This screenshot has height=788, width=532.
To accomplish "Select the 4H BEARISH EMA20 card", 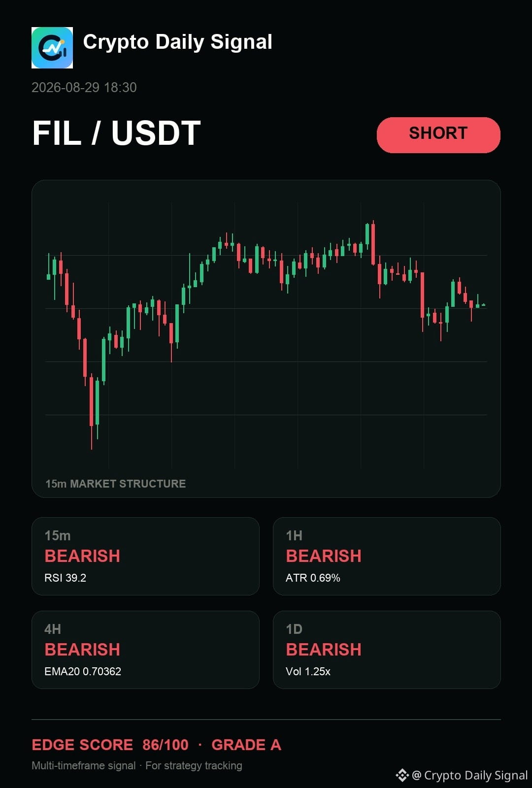I will [145, 650].
